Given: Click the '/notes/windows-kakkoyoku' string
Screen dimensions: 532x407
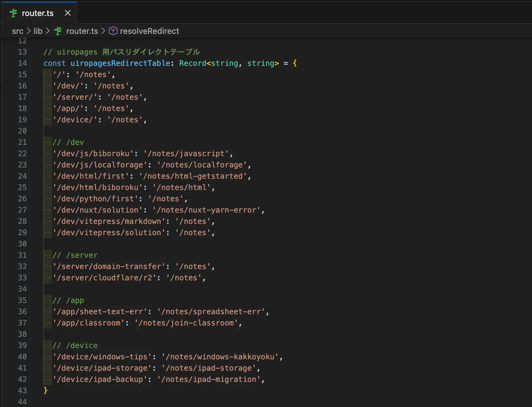Looking at the screenshot, I should click(x=220, y=357).
